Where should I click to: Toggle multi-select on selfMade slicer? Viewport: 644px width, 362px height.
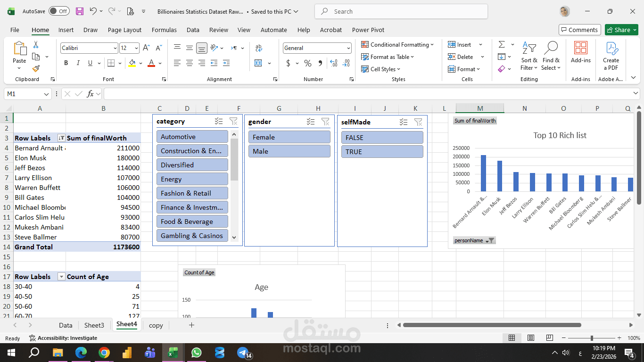click(404, 122)
